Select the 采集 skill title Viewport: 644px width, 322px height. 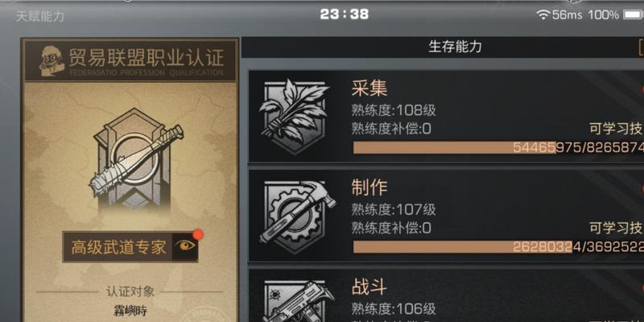click(x=369, y=88)
